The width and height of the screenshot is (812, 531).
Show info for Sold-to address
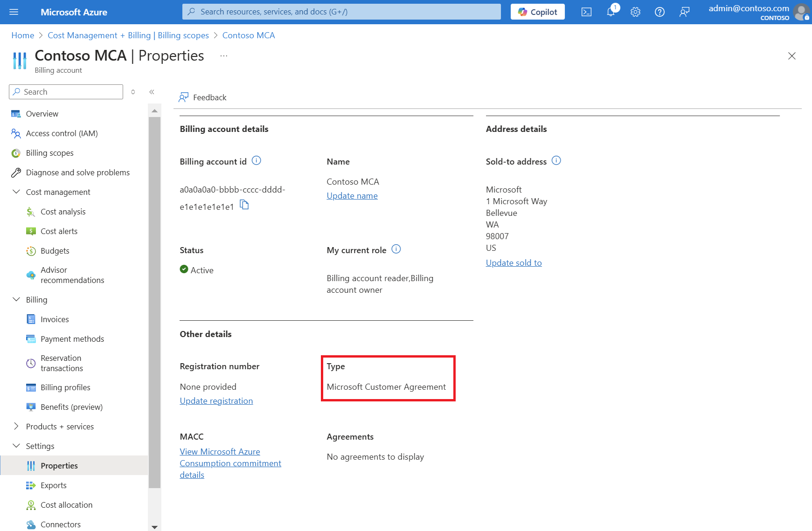point(556,161)
